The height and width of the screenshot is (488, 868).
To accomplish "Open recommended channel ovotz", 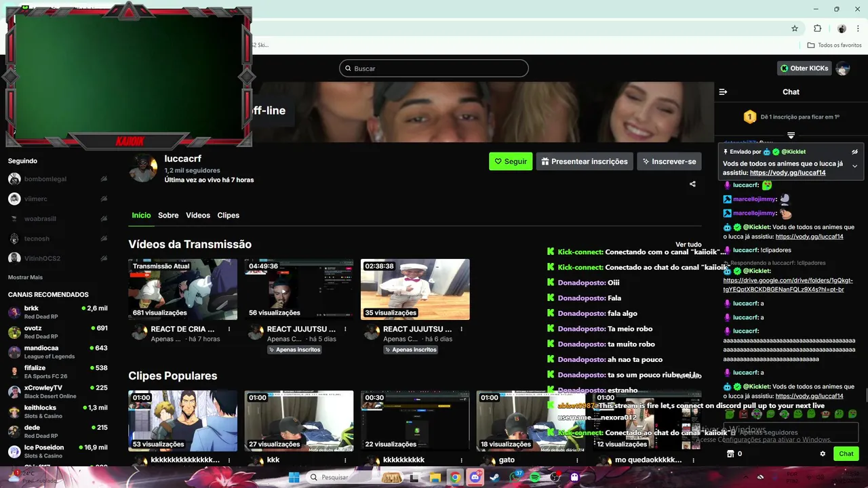I will pyautogui.click(x=58, y=332).
